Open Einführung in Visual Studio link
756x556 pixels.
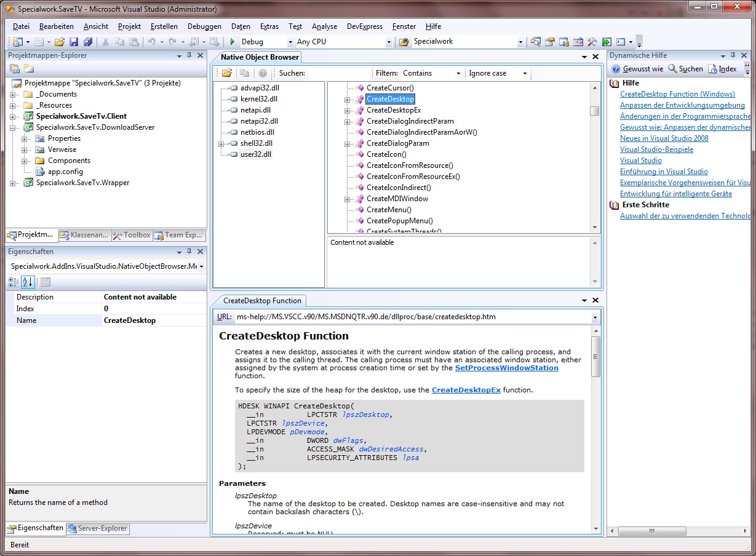(664, 172)
